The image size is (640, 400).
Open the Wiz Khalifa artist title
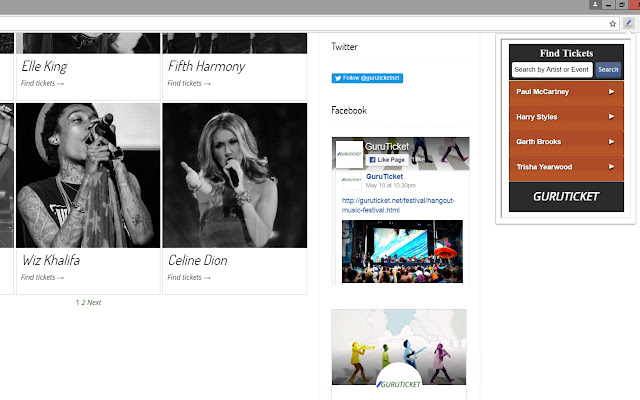point(51,260)
